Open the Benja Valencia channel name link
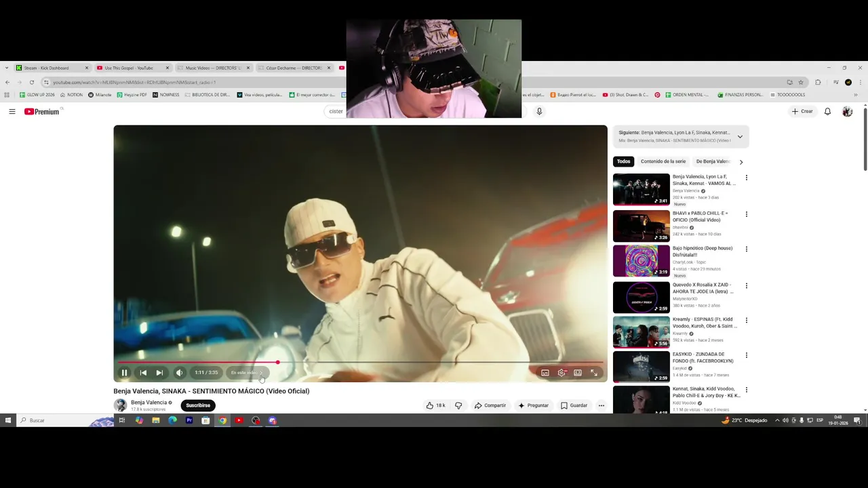Screen dimensions: 868x488 (x=149, y=403)
